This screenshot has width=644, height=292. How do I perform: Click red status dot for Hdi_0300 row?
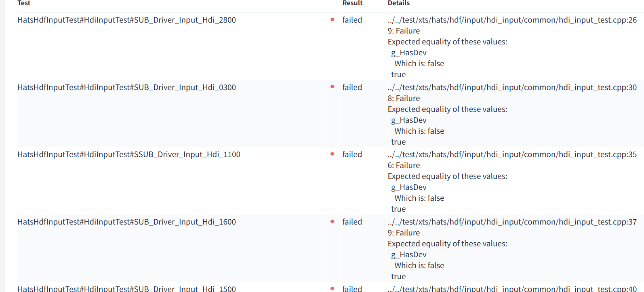click(332, 86)
